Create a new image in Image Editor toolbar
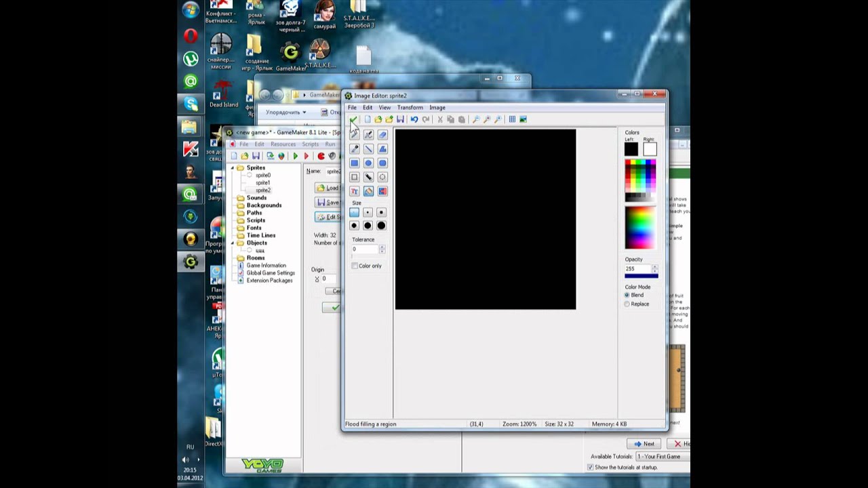 [368, 119]
